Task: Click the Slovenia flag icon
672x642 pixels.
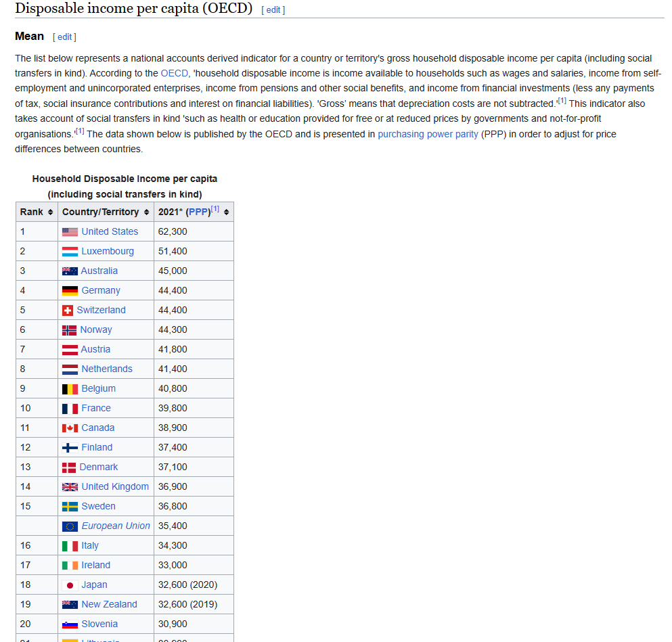Action: pyautogui.click(x=70, y=624)
